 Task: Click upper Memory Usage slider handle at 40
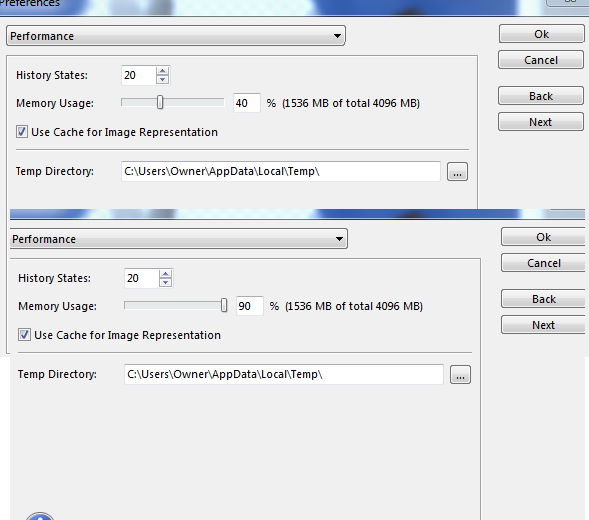pos(160,102)
